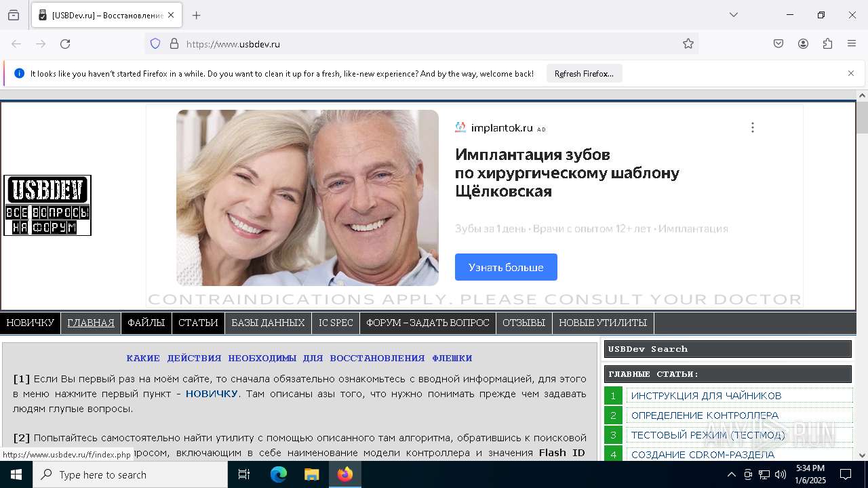Launch Microsoft Edge from taskbar

[279, 474]
